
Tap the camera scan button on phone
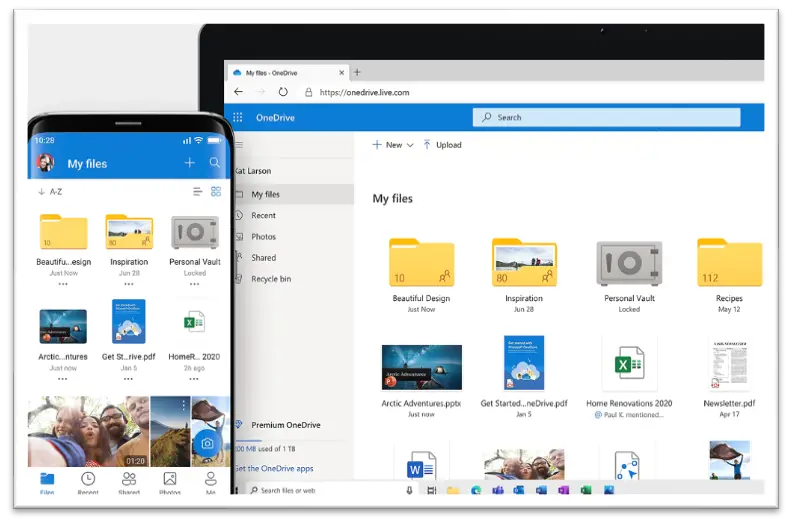coord(207,444)
